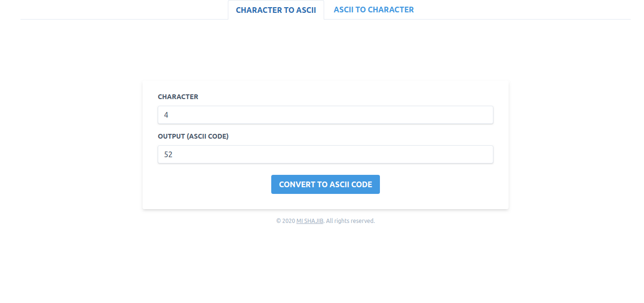This screenshot has height=303, width=644.
Task: Click the OUTPUT (ASCII CODE) label
Action: pyautogui.click(x=193, y=136)
